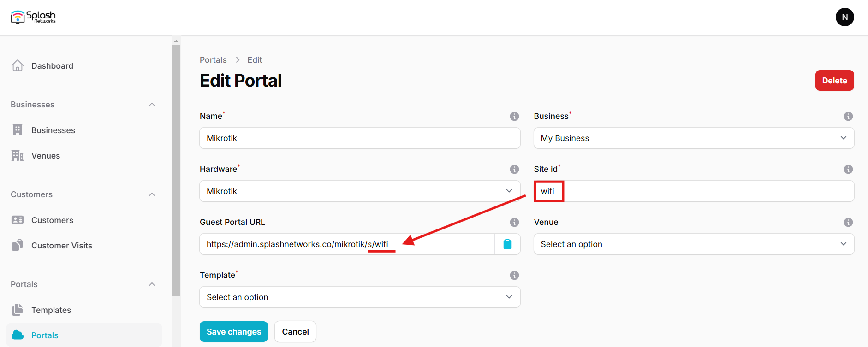Open the Venue Select an option dropdown
This screenshot has width=868, height=347.
pyautogui.click(x=694, y=244)
